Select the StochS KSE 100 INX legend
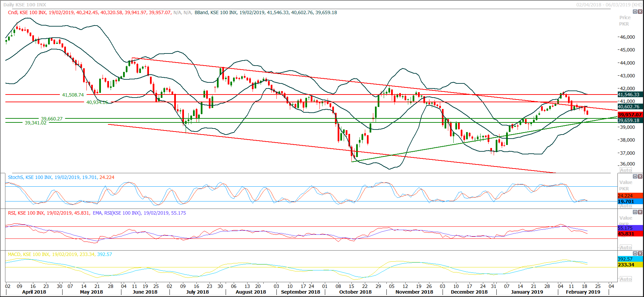The height and width of the screenshot is (297, 644). 61,177
